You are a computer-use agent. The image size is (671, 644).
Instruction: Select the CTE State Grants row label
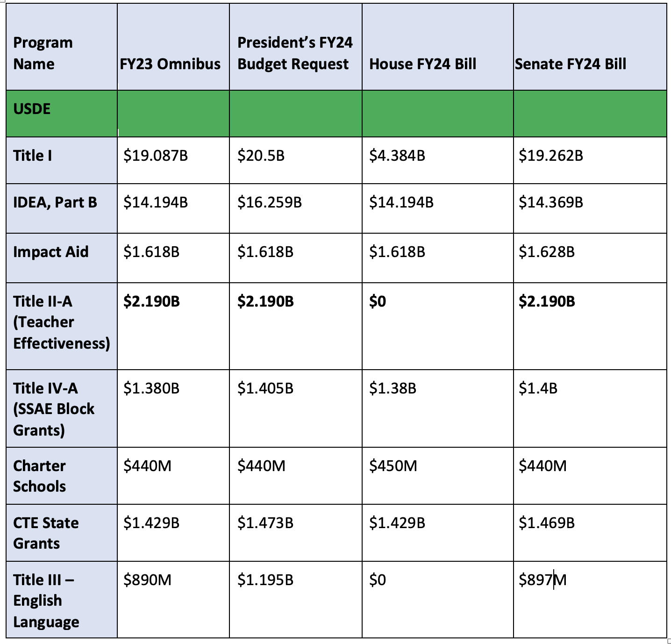click(x=62, y=533)
